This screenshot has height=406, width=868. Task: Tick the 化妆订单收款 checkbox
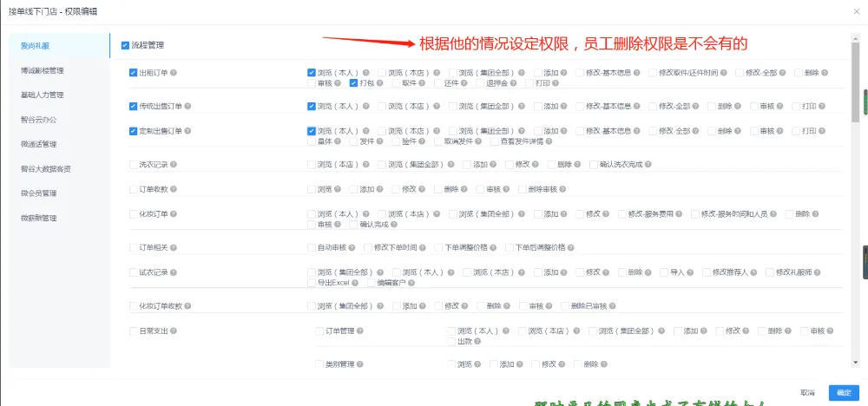(x=133, y=306)
